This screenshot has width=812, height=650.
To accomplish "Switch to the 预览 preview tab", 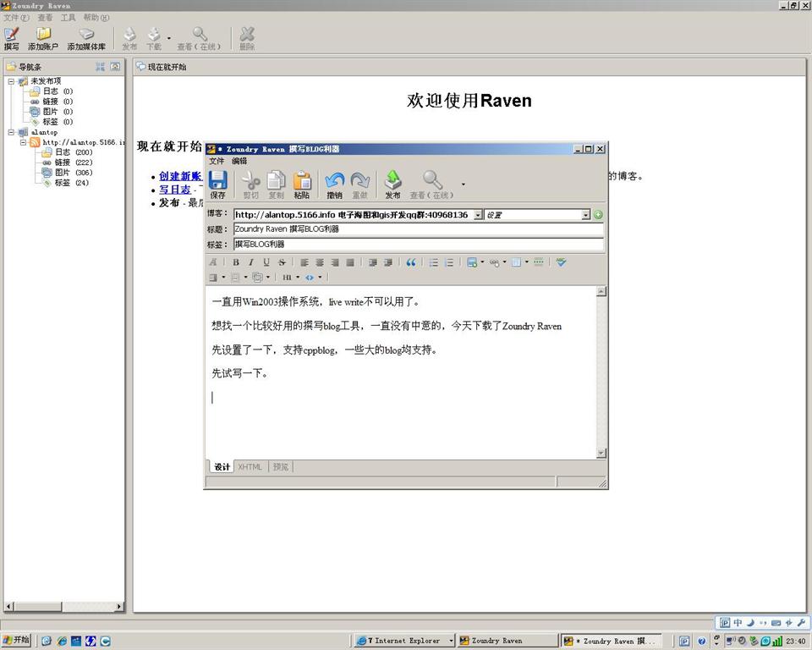I will [280, 467].
